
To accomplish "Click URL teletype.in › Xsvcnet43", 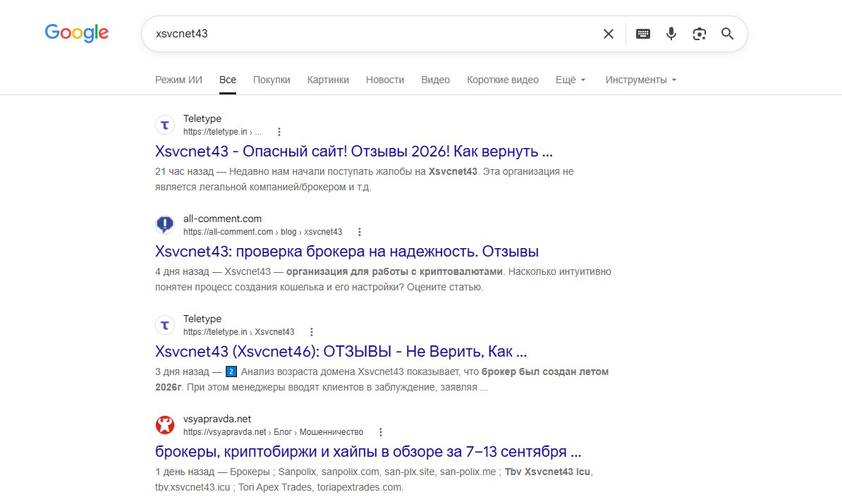I will (x=239, y=332).
